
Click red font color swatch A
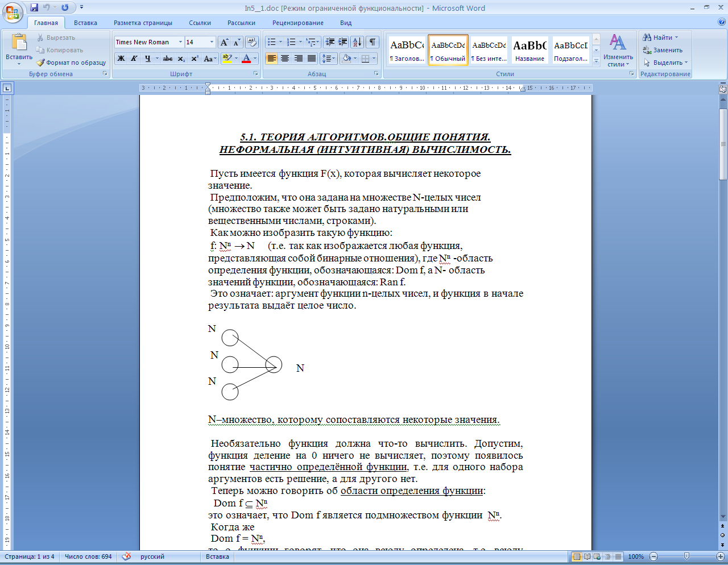coord(246,59)
